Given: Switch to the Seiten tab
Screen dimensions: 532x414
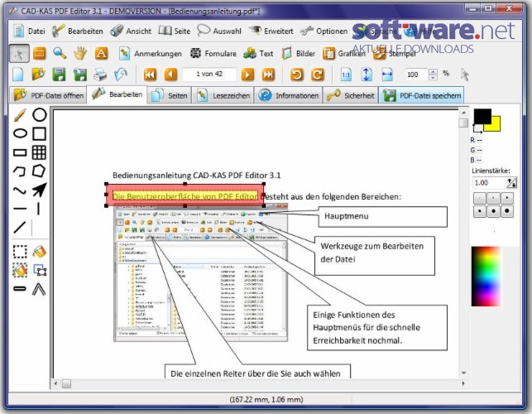Looking at the screenshot, I should point(170,95).
